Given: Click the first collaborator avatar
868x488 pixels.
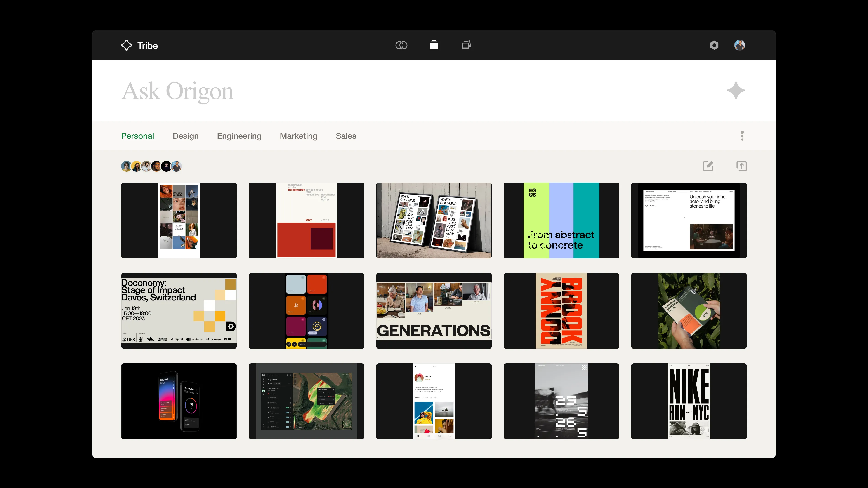Looking at the screenshot, I should point(126,166).
